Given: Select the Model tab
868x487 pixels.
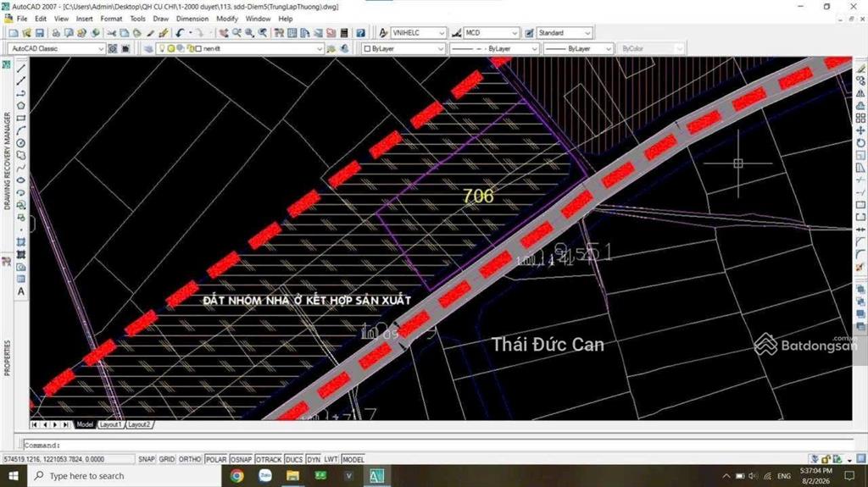Looking at the screenshot, I should (85, 424).
